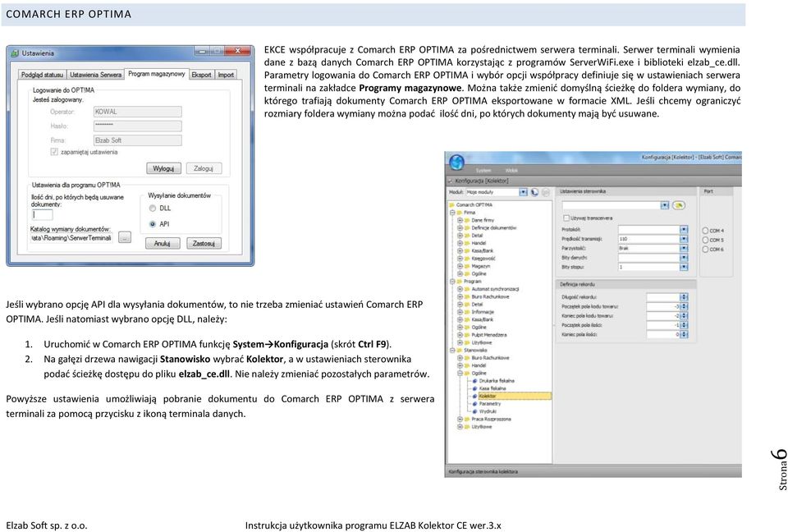Collapse the Firma branch in the tree
The height and width of the screenshot is (532, 788).
[x=452, y=213]
